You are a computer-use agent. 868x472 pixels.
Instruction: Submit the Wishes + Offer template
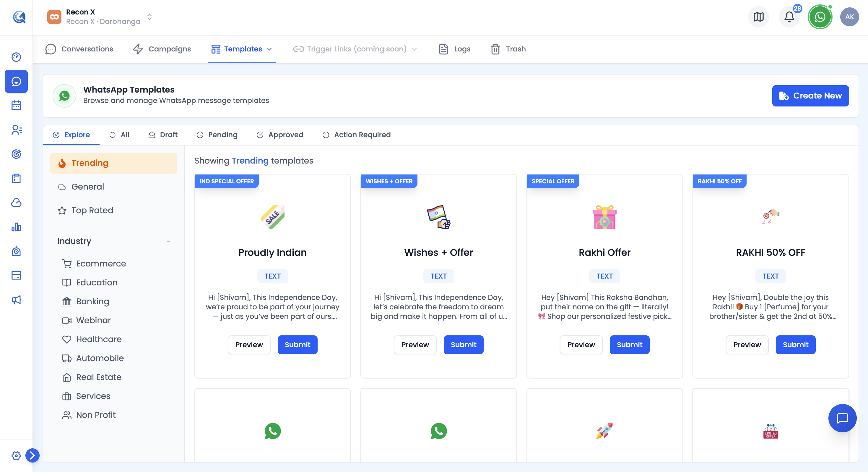point(463,345)
